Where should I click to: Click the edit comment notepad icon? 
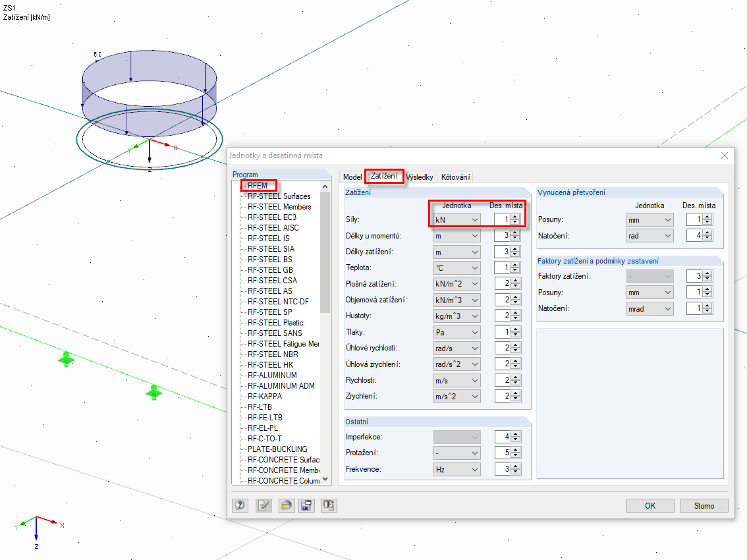point(263,505)
